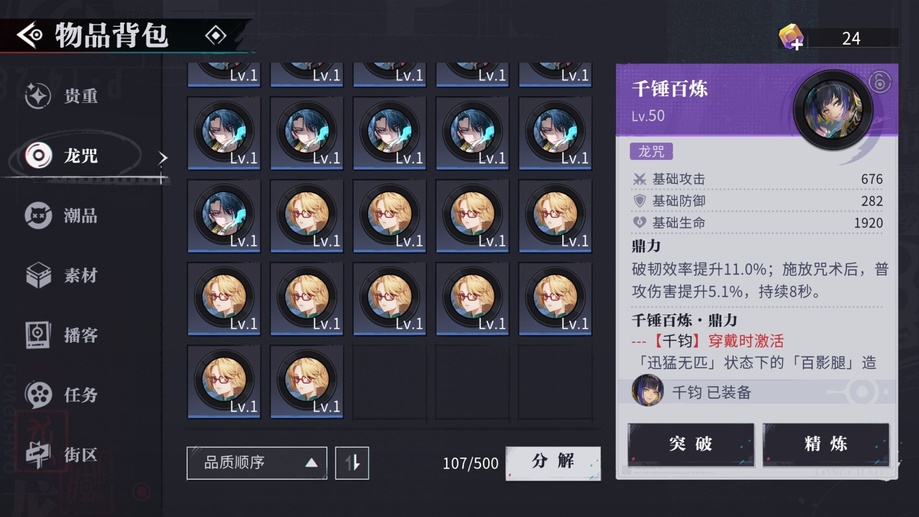Select the 潮品 cat-face category
Viewport: 919px width, 517px height.
coord(62,216)
